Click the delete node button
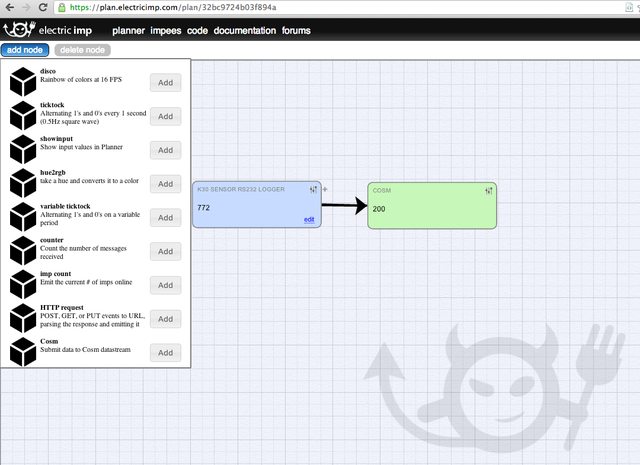Screen dimensions: 640x465 click(82, 50)
